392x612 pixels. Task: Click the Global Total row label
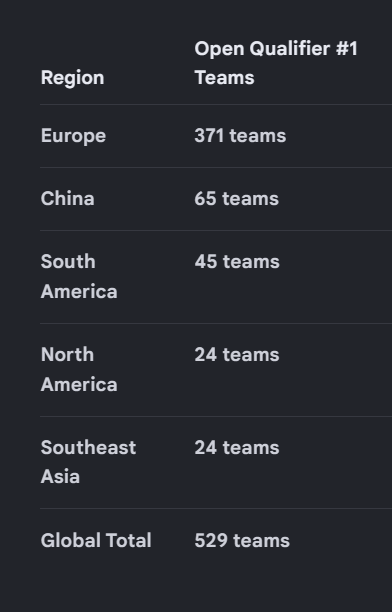click(96, 541)
